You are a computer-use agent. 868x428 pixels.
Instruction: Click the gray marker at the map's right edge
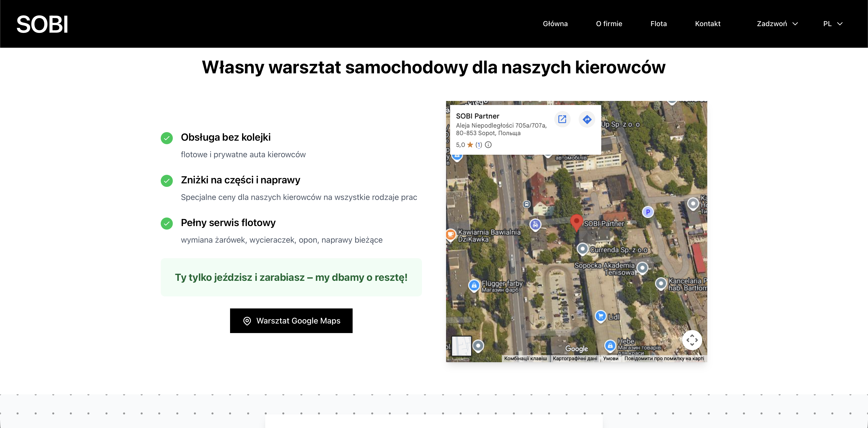click(x=693, y=204)
